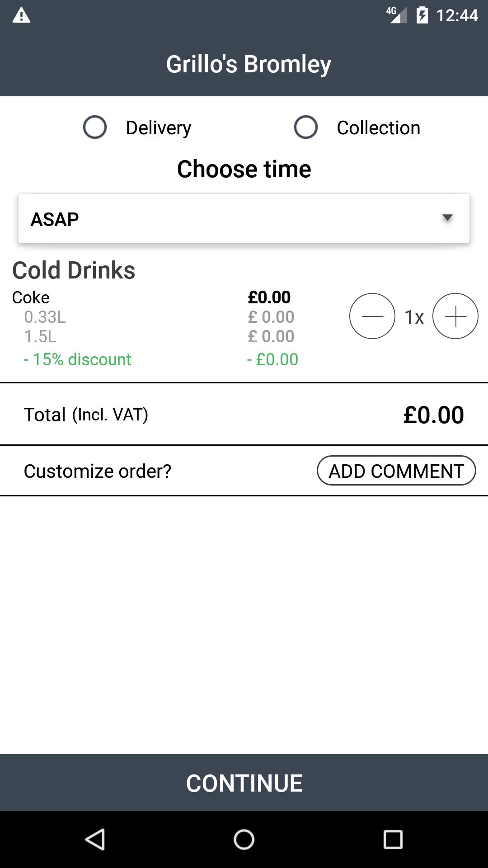The width and height of the screenshot is (488, 868).
Task: Tap the clock time in status bar
Action: click(x=457, y=16)
